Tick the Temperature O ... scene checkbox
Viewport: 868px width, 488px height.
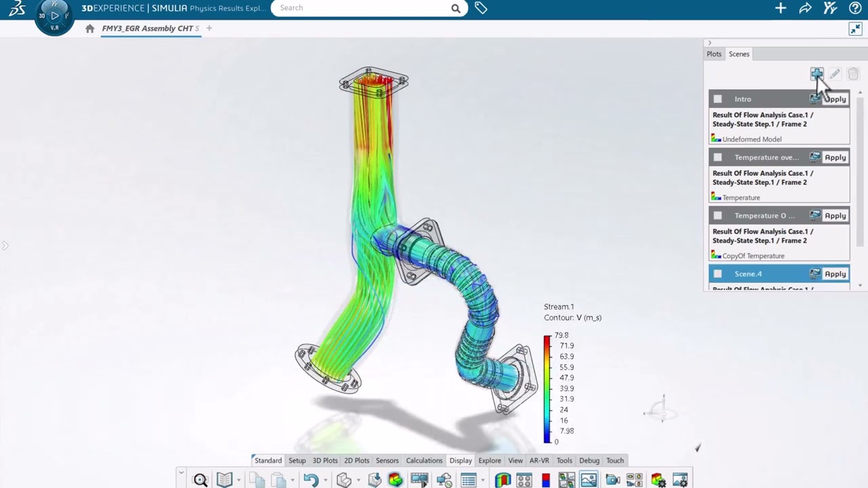coord(717,216)
